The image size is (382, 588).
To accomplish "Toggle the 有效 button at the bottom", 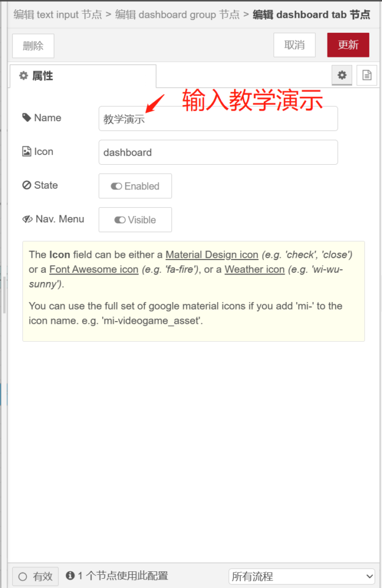I will click(36, 577).
